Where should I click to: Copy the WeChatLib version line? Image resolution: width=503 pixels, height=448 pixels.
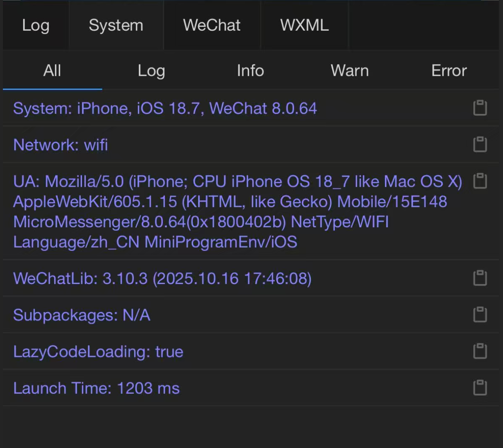tap(480, 278)
